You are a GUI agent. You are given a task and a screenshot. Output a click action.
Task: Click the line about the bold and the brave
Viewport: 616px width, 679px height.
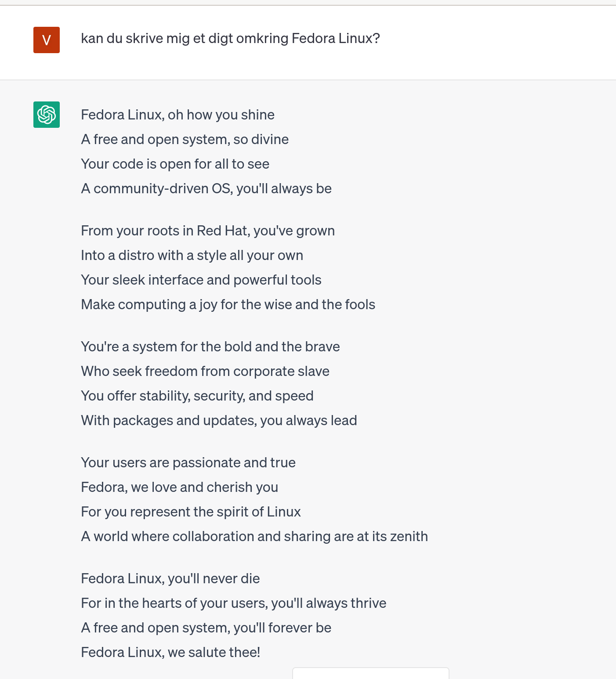210,347
